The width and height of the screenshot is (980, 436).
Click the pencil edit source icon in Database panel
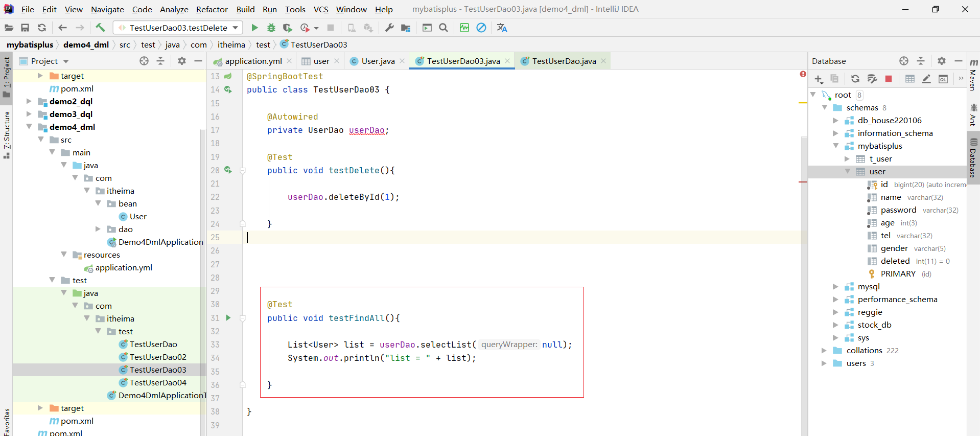926,79
